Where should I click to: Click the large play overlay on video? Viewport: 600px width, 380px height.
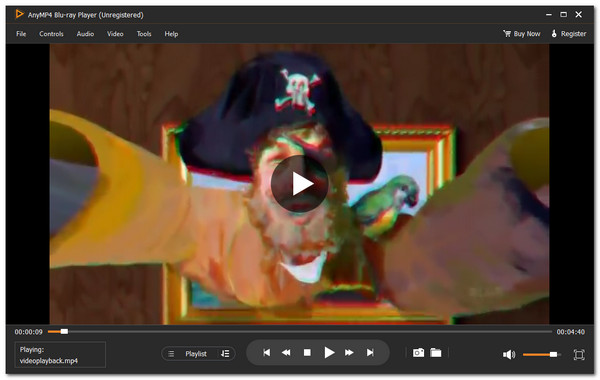300,184
